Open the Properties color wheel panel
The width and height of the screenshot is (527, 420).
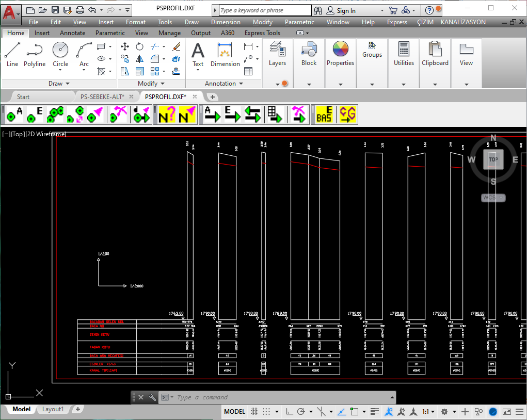(341, 54)
